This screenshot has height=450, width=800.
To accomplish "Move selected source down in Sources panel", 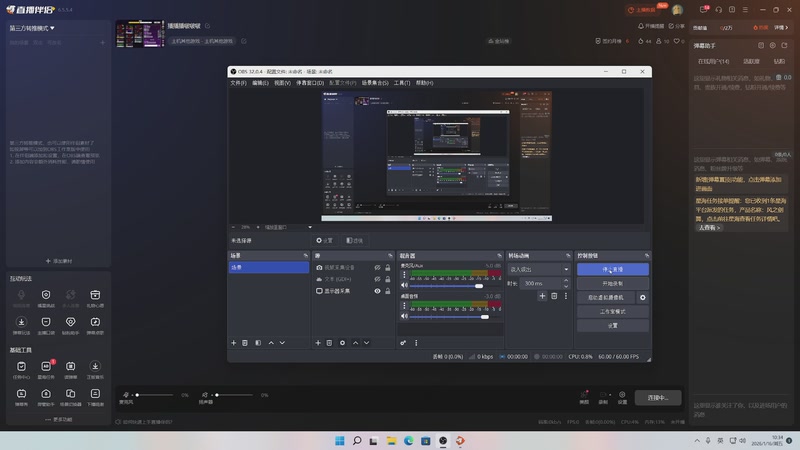I will tap(366, 343).
